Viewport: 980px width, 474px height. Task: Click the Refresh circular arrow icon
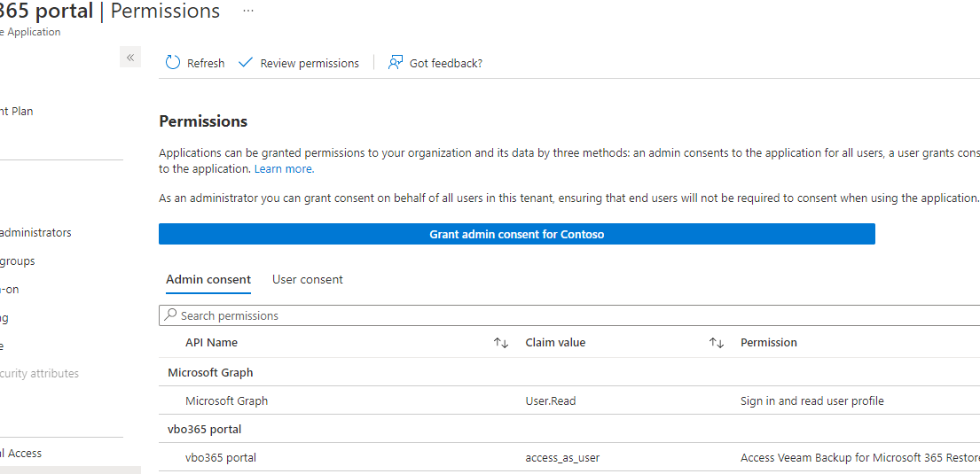pyautogui.click(x=173, y=62)
